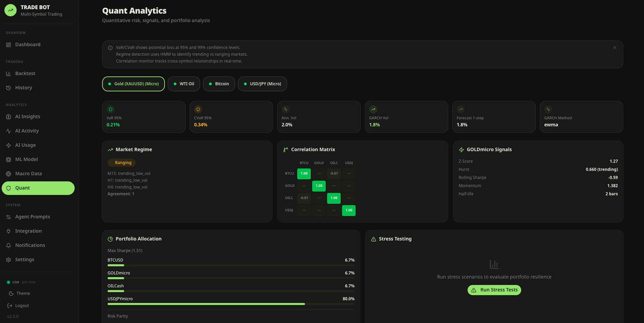The height and width of the screenshot is (323, 644).
Task: Click the Stress Testing warning icon
Action: click(x=374, y=239)
